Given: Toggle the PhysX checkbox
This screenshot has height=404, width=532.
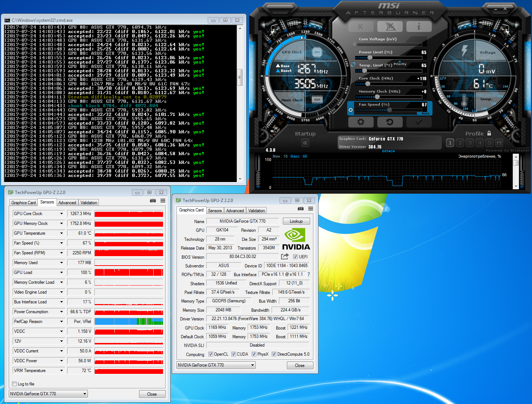Looking at the screenshot, I should pyautogui.click(x=254, y=354).
